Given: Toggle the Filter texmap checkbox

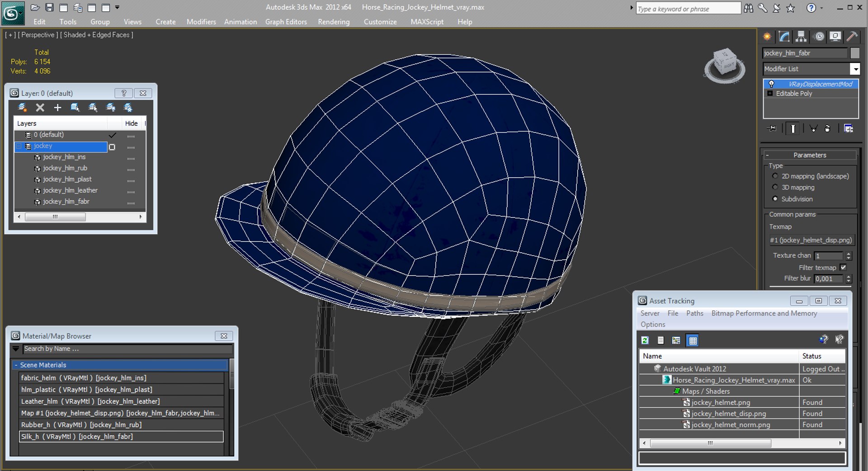Looking at the screenshot, I should coord(843,268).
